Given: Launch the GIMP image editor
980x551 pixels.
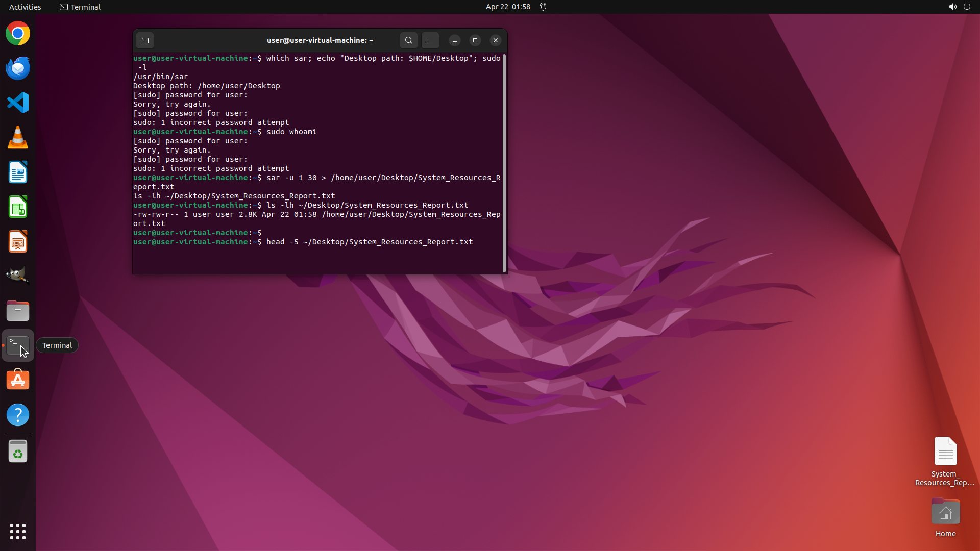Looking at the screenshot, I should (x=18, y=276).
